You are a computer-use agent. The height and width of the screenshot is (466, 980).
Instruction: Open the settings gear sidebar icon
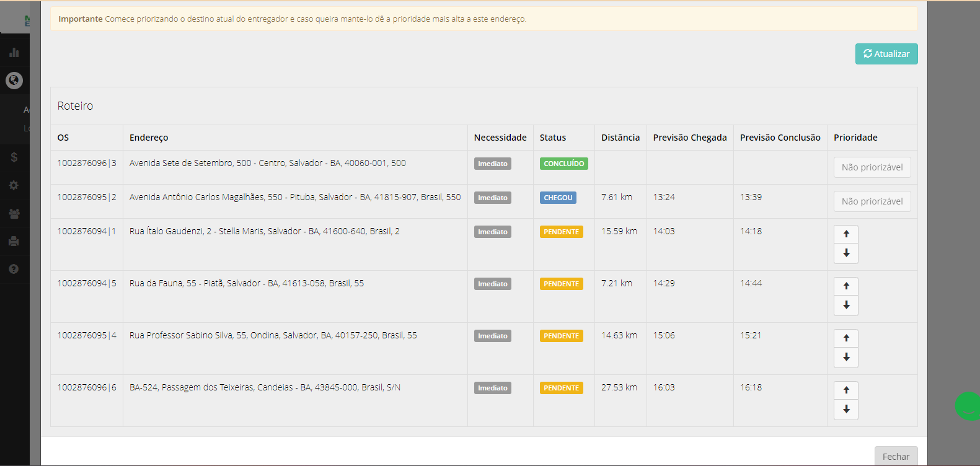tap(14, 185)
